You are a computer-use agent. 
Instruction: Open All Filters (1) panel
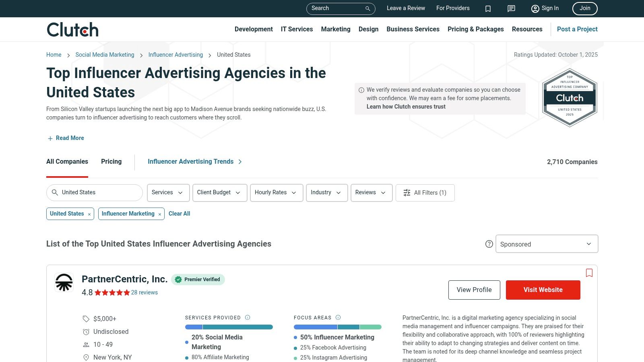[425, 193]
